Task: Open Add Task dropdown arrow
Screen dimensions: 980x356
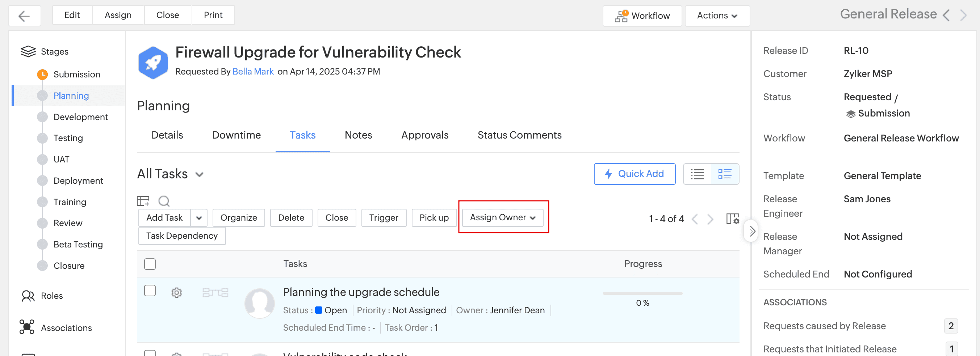Action: coord(199,218)
